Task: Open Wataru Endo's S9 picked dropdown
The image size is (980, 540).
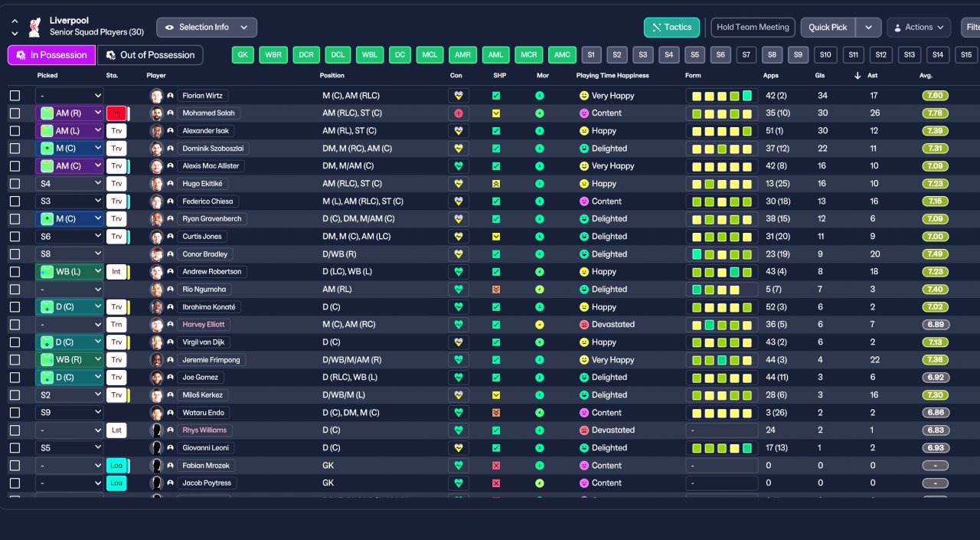Action: 70,413
